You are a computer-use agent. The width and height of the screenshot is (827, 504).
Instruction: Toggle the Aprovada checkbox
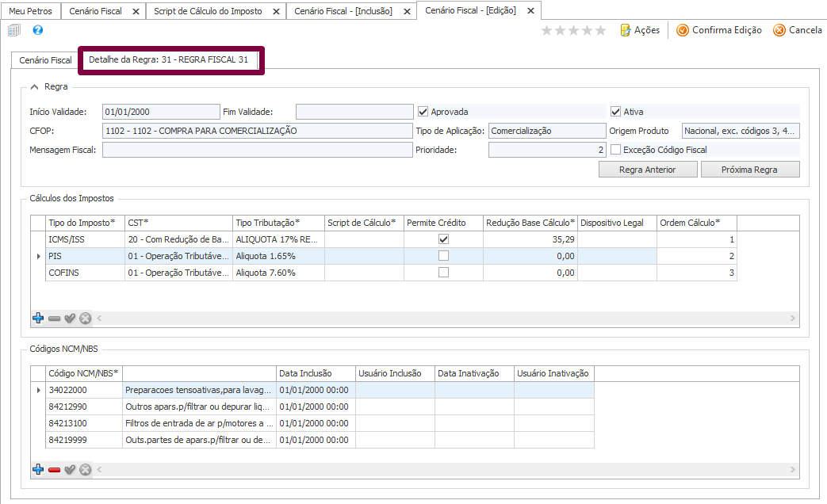[423, 112]
